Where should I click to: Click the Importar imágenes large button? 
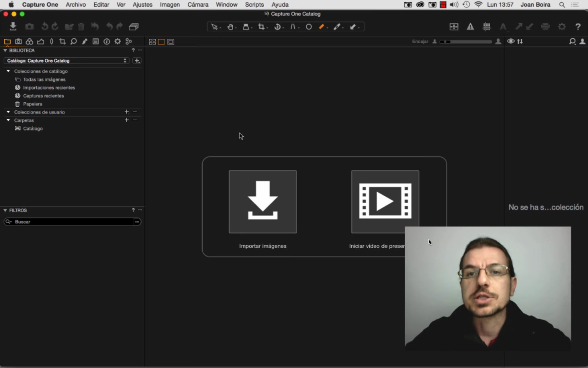pos(263,202)
